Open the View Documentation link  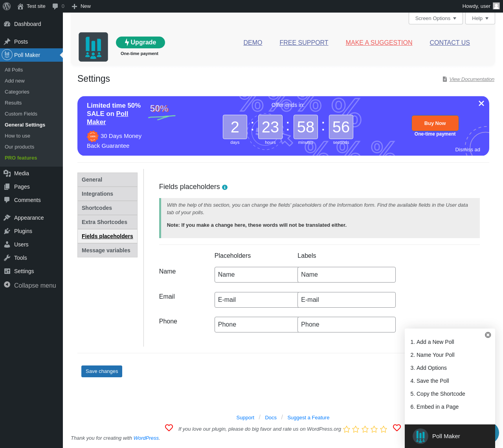tap(472, 79)
